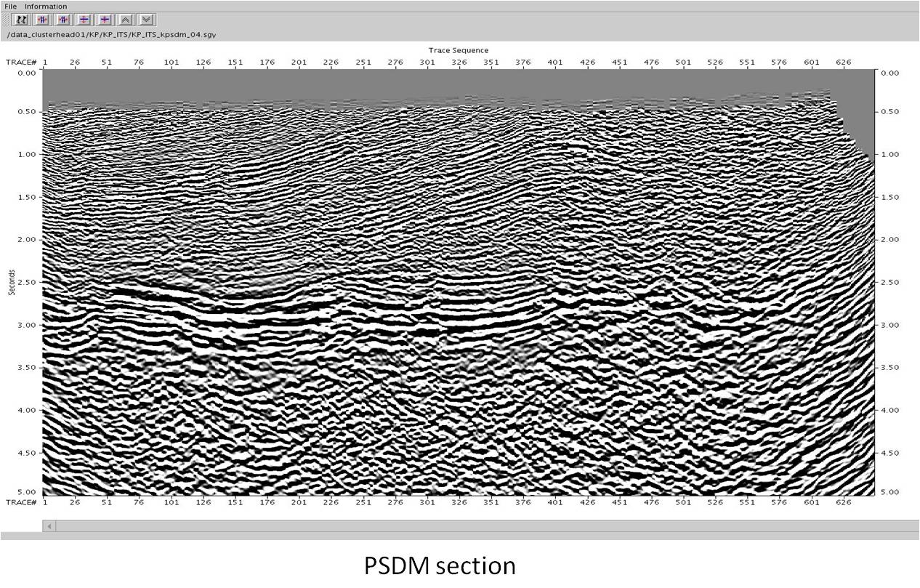
Task: Click trace number 1 on the top axis
Action: click(x=45, y=62)
